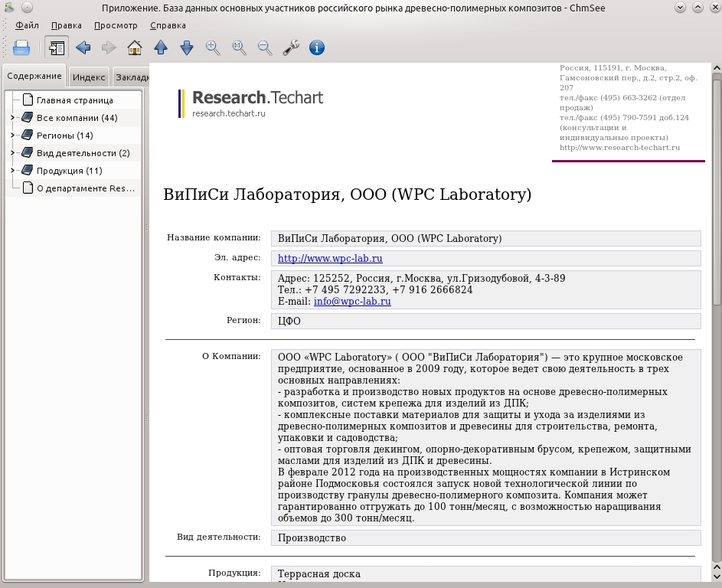722x588 pixels.
Task: Click the http://www.research-techart.ru header text
Action: point(619,147)
